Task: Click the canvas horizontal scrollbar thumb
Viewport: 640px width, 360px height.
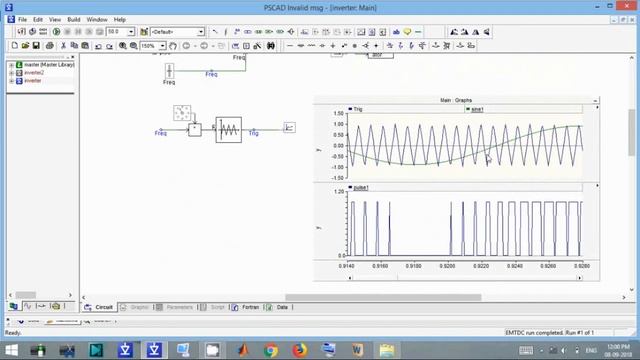Action: click(x=383, y=298)
